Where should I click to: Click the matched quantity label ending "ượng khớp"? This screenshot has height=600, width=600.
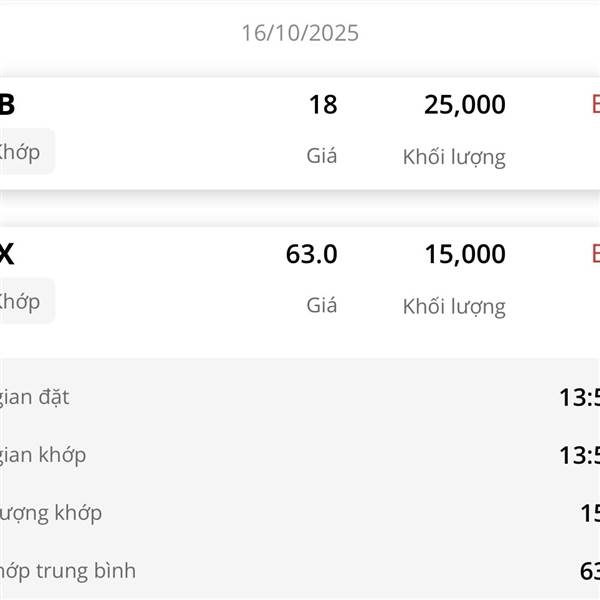(x=51, y=513)
